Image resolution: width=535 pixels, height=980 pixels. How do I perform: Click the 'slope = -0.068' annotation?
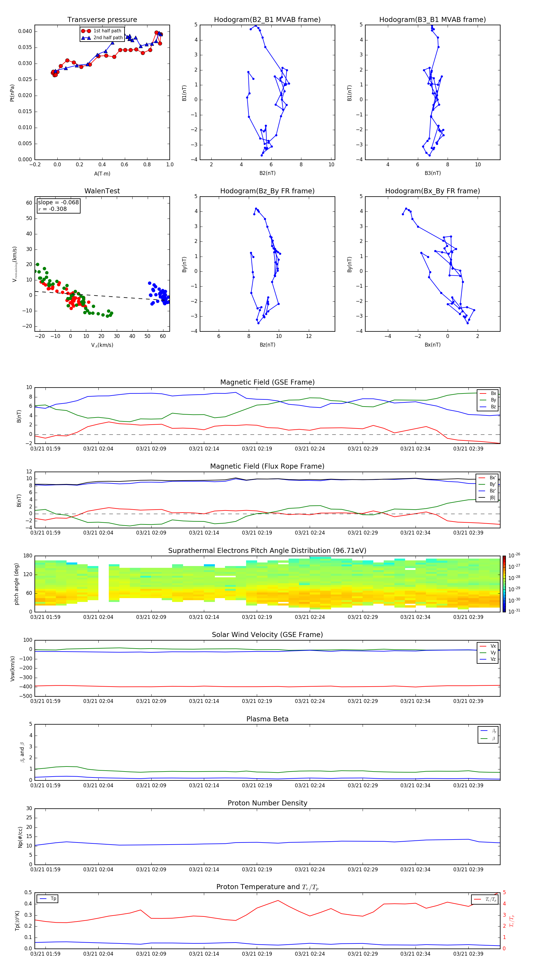coord(58,203)
